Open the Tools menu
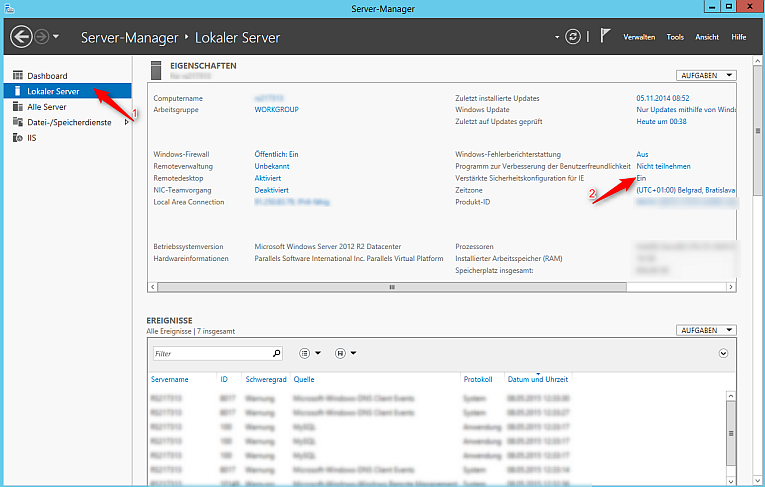The height and width of the screenshot is (487, 765). 675,37
